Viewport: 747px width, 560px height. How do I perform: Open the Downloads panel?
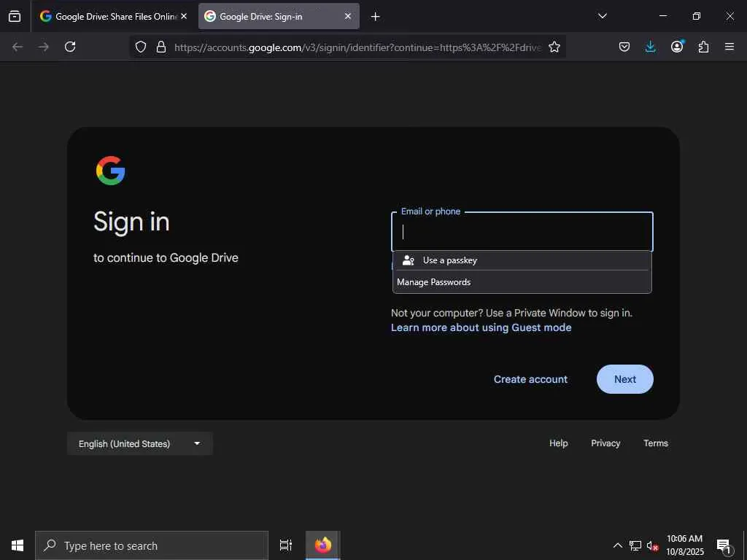point(650,47)
